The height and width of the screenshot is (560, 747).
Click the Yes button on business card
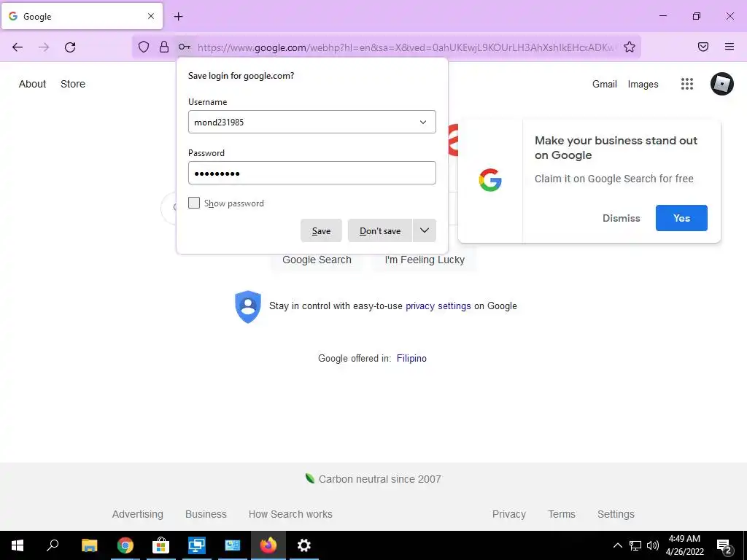click(681, 218)
